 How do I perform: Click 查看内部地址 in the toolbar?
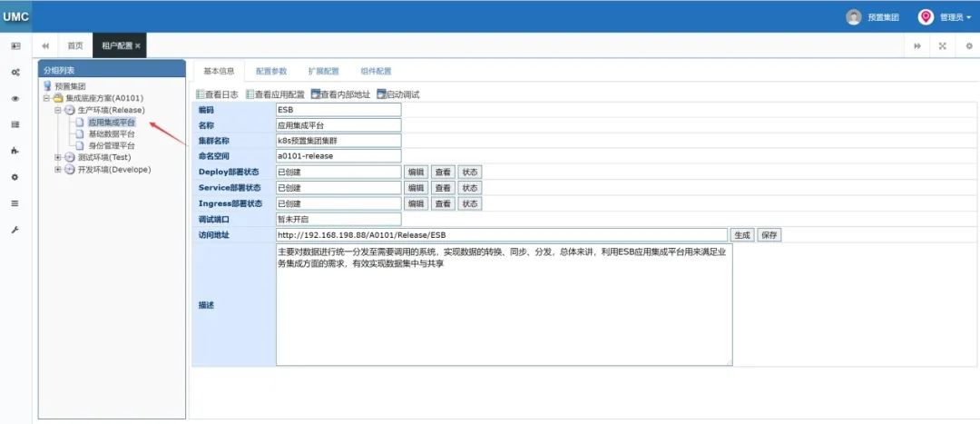[340, 94]
